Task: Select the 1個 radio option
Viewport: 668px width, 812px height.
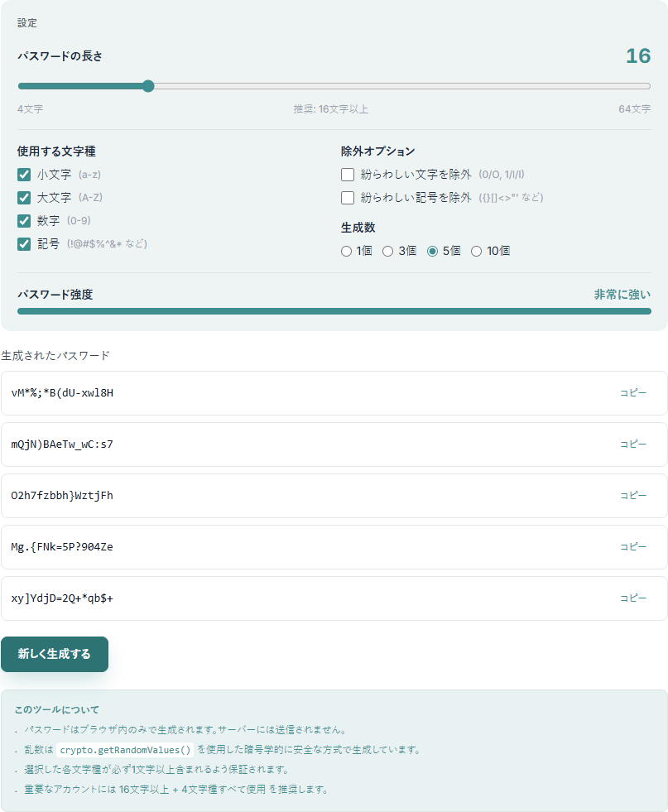Action: (347, 251)
